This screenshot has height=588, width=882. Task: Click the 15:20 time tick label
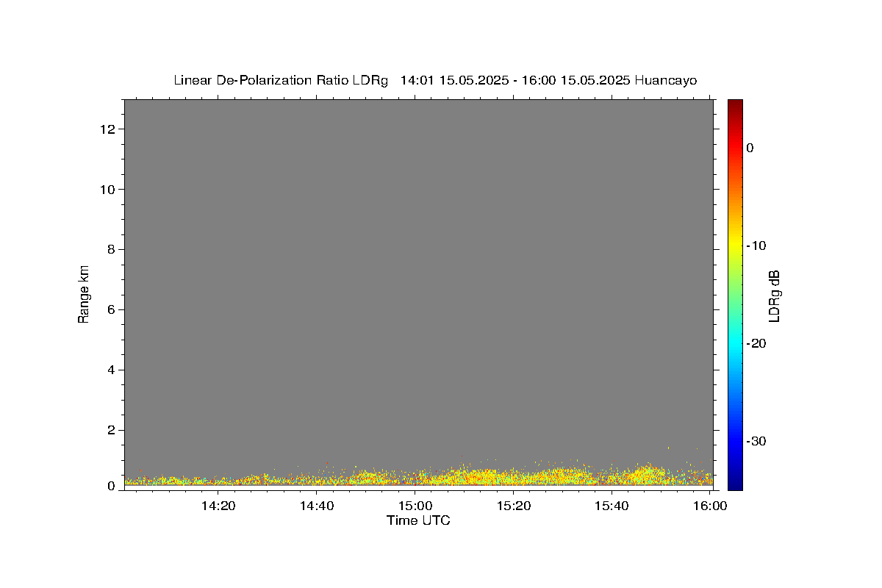point(514,506)
